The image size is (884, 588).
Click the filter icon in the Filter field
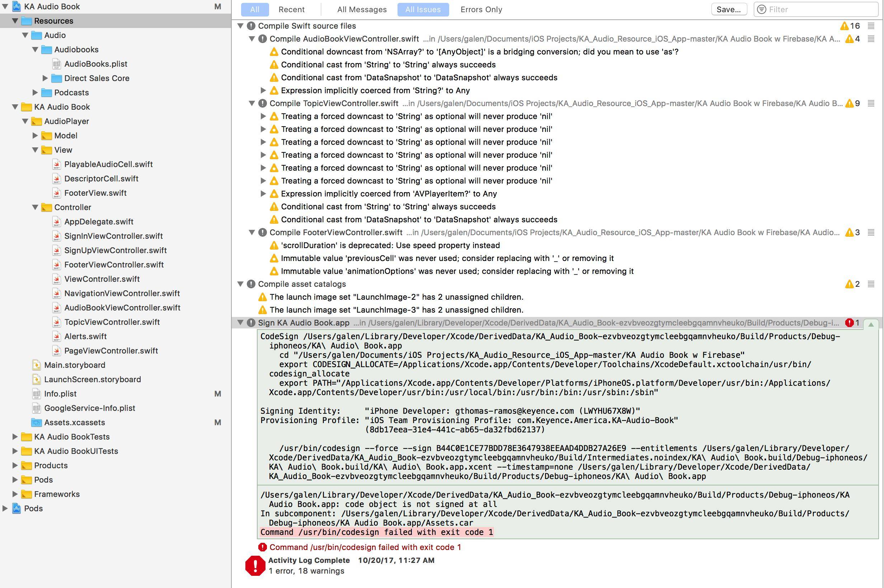[x=761, y=9]
